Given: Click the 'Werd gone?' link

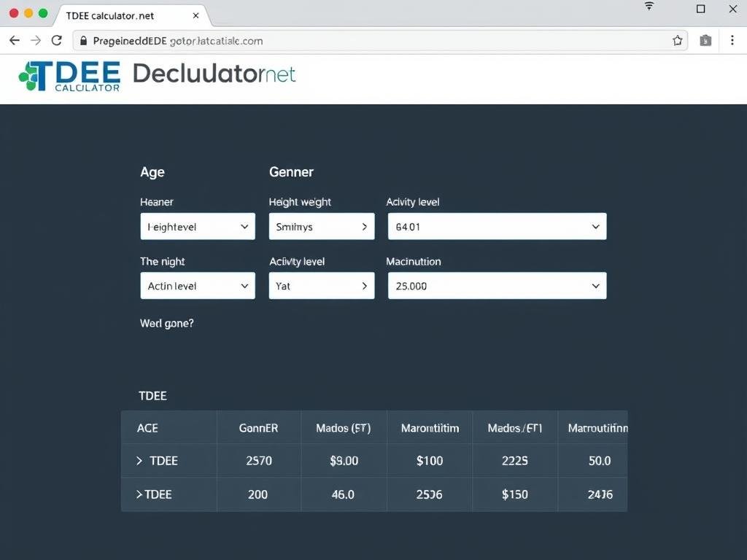Looking at the screenshot, I should click(x=166, y=323).
